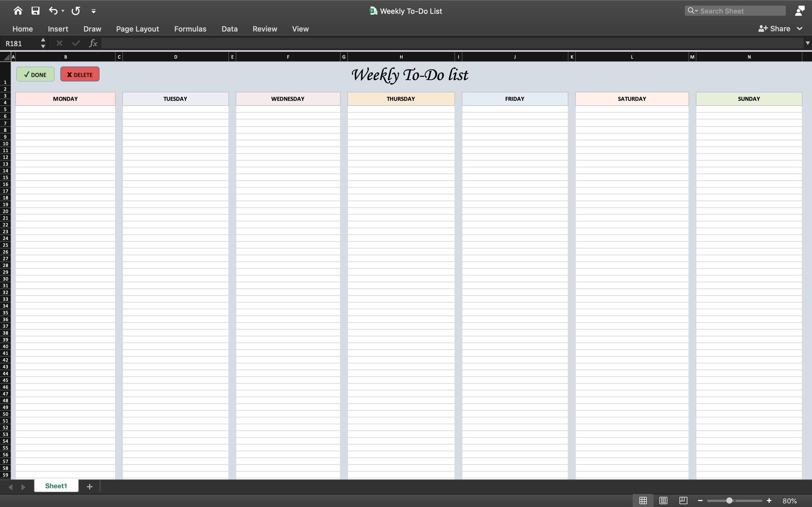Switch to Page Layout view

coord(663,500)
